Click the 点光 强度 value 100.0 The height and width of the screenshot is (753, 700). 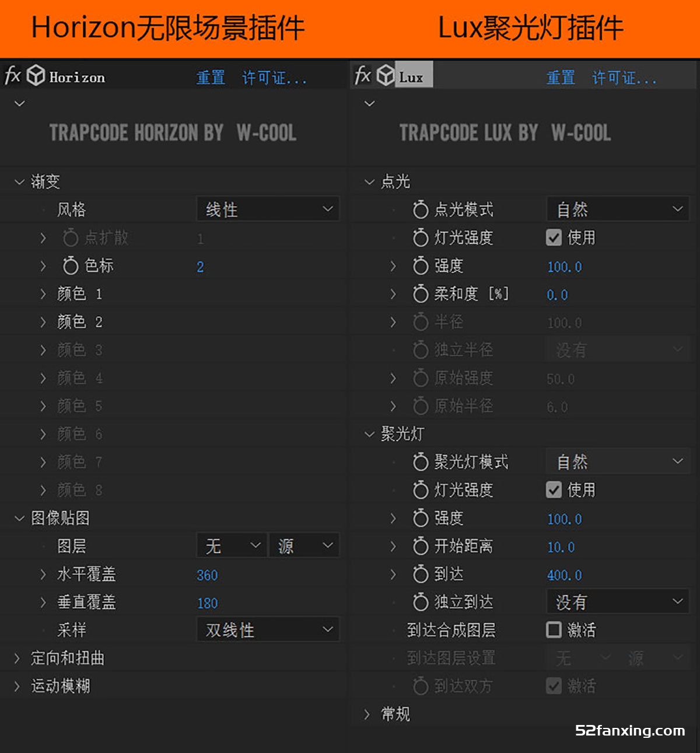[564, 267]
